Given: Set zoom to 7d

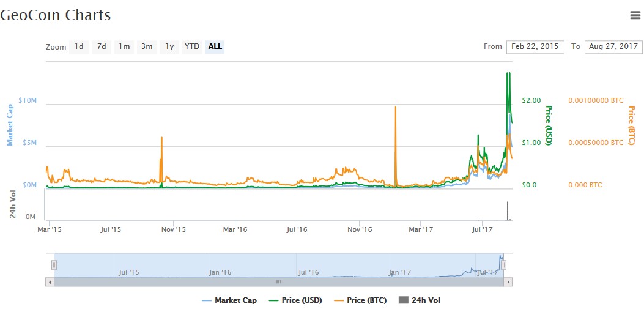Looking at the screenshot, I should (x=102, y=47).
